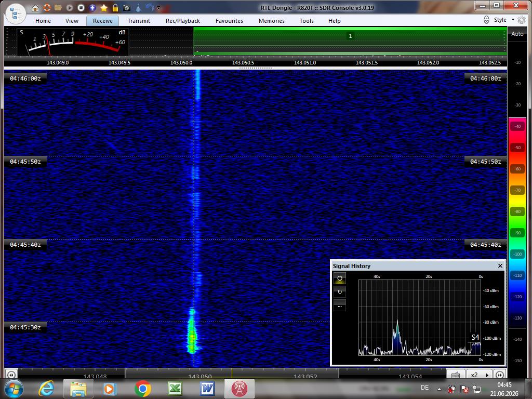Close the Signal History panel
The height and width of the screenshot is (399, 532).
tap(500, 265)
